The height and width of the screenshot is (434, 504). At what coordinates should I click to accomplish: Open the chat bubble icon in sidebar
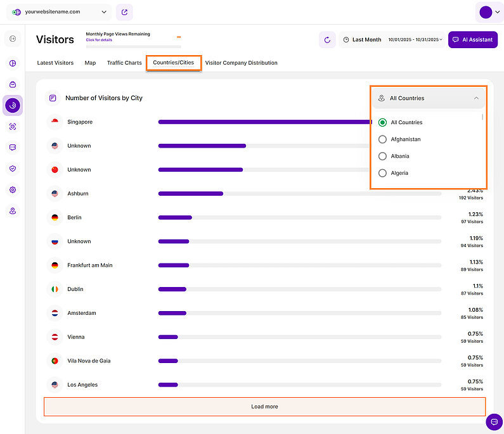(x=13, y=148)
